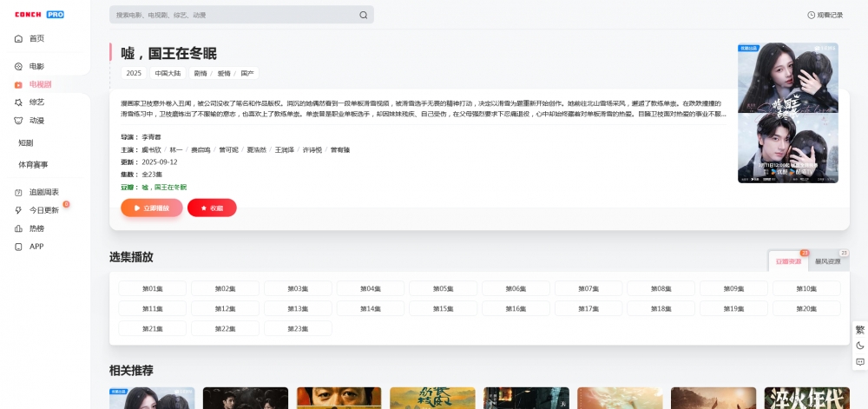Play episode 第10集
The width and height of the screenshot is (868, 409).
tap(806, 288)
